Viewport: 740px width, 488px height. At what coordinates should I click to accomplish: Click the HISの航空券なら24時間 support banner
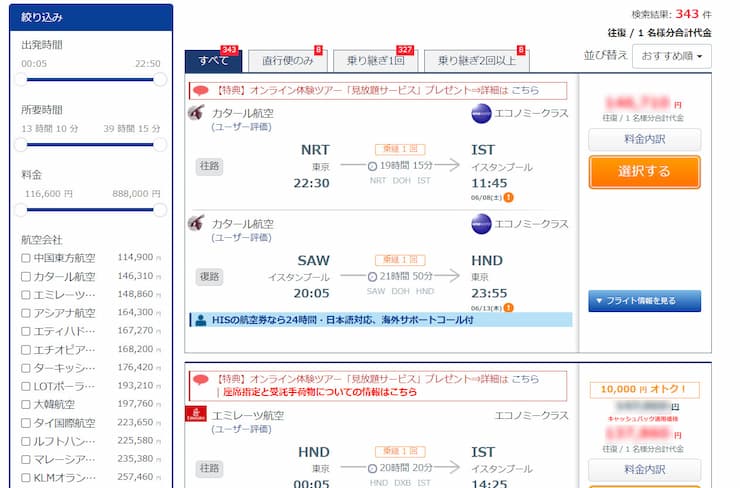tap(381, 320)
